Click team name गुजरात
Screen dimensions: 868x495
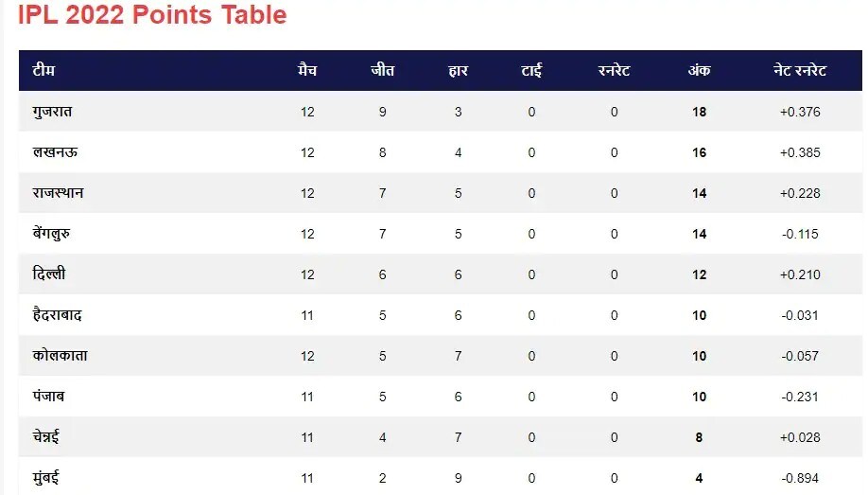tap(52, 112)
